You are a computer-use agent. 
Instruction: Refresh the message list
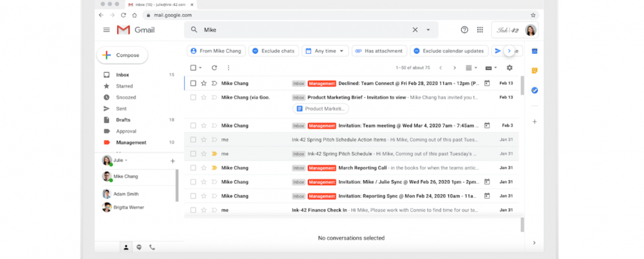[x=214, y=68]
